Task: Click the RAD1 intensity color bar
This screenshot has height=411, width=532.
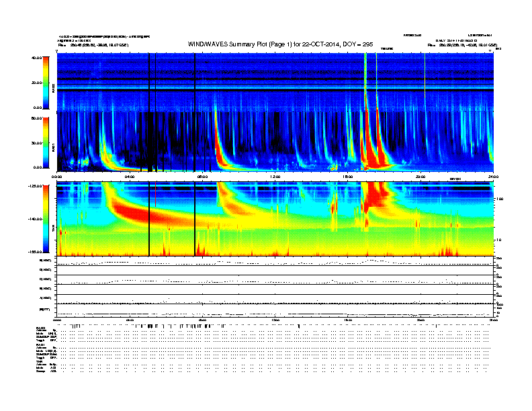Action: [x=46, y=143]
